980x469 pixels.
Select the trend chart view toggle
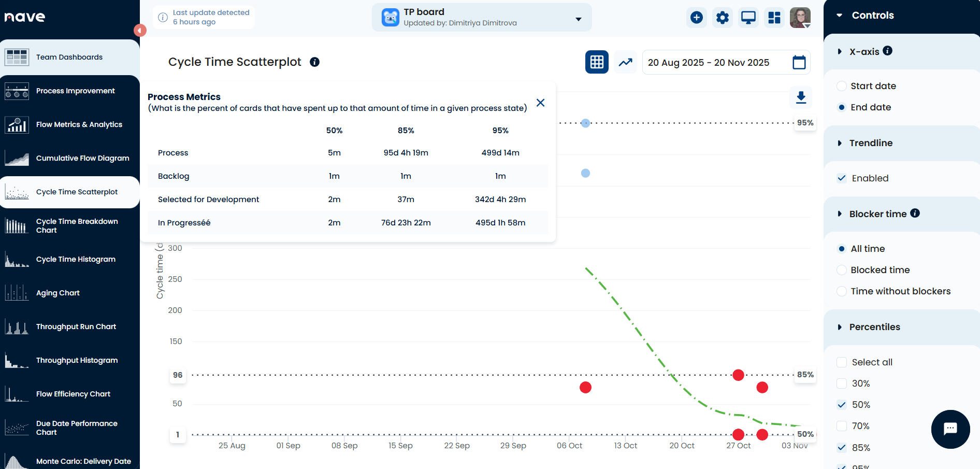(625, 62)
